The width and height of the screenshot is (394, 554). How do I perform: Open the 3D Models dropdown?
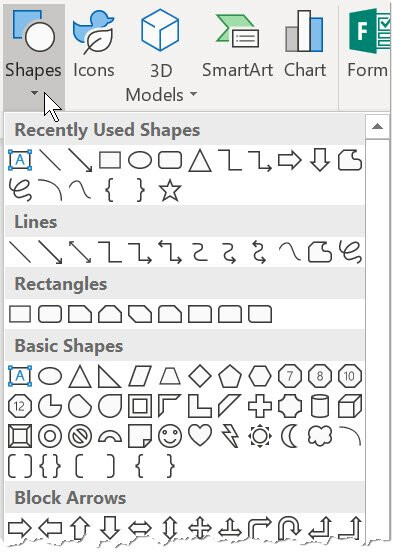(x=161, y=57)
